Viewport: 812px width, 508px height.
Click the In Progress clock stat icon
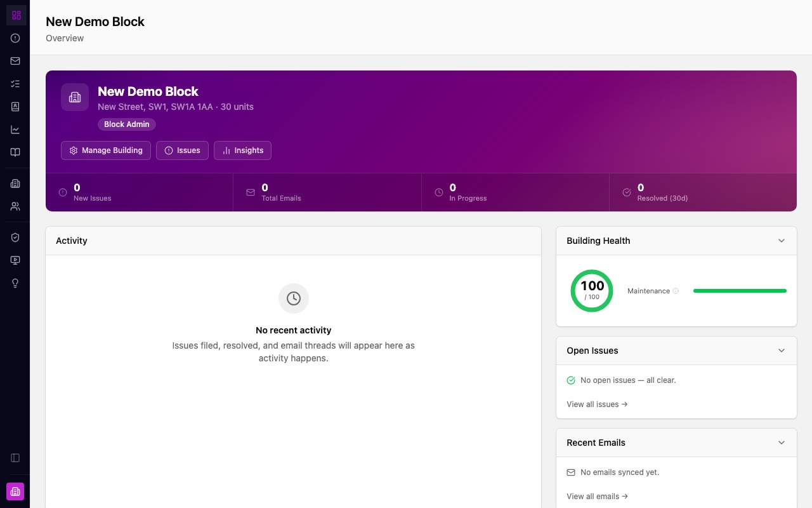[x=439, y=192]
